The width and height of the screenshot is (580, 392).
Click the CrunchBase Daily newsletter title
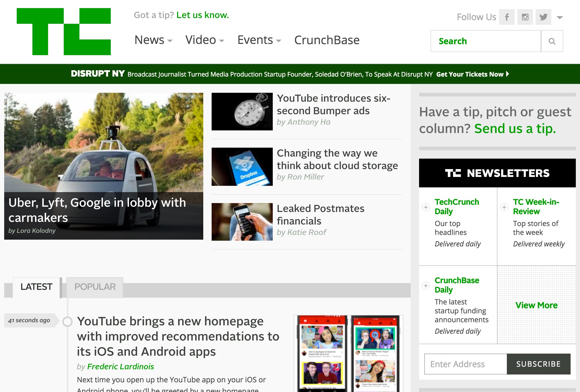[x=457, y=285]
